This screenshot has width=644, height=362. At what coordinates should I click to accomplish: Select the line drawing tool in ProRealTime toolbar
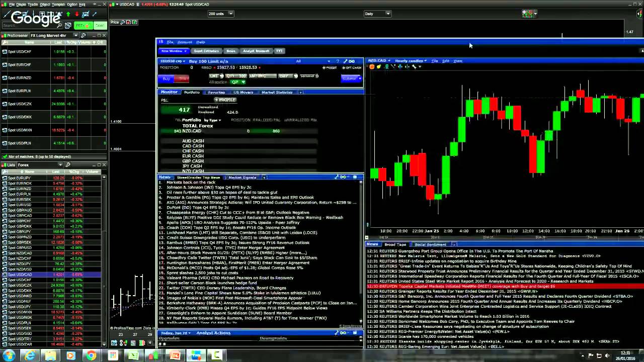pyautogui.click(x=7, y=14)
